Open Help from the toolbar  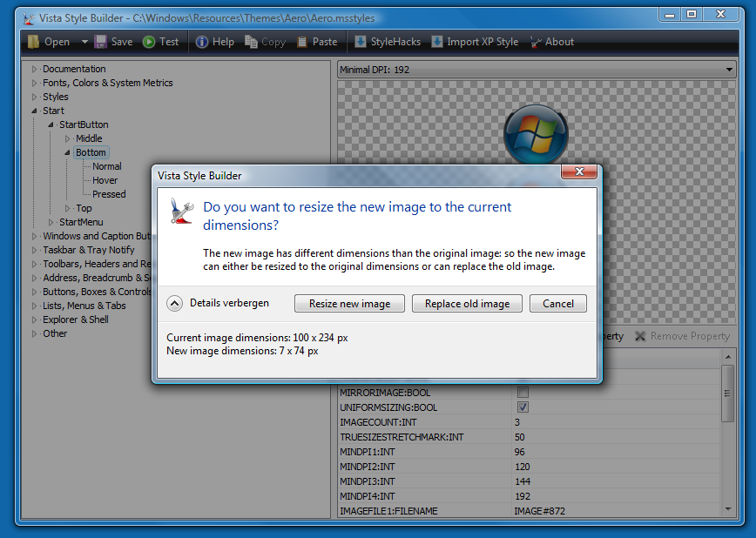coord(202,42)
